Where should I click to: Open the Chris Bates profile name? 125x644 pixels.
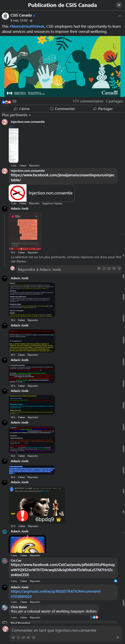tap(19, 607)
